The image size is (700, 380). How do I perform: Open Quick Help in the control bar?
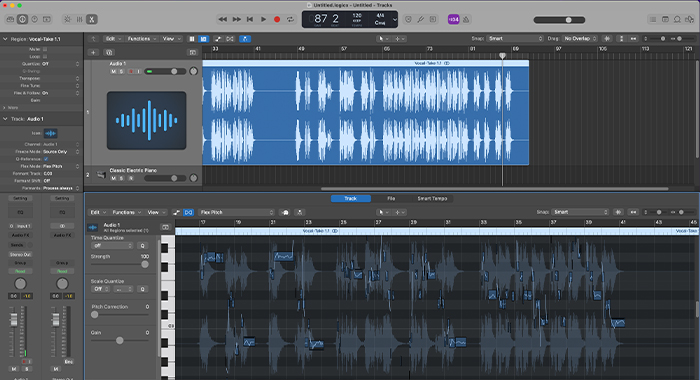(x=34, y=19)
